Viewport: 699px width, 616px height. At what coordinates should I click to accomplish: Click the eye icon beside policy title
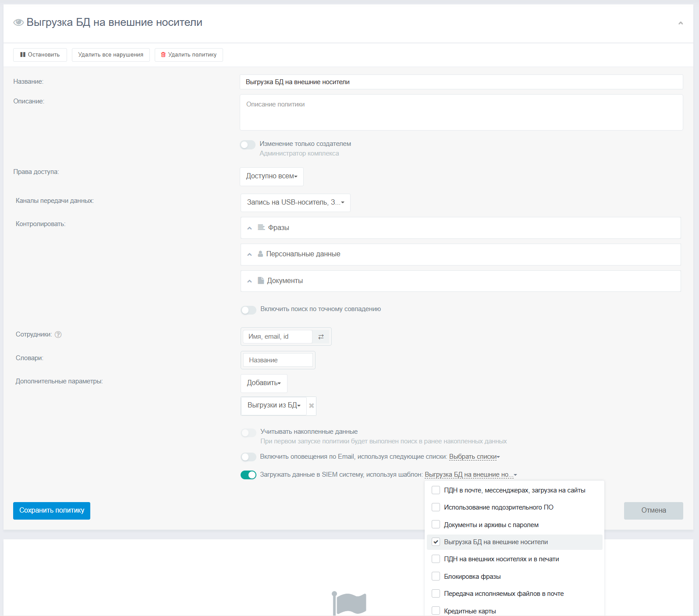click(x=18, y=22)
